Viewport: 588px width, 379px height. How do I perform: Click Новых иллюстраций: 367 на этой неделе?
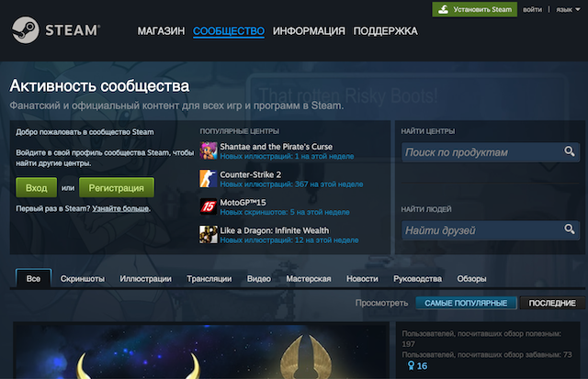click(291, 184)
